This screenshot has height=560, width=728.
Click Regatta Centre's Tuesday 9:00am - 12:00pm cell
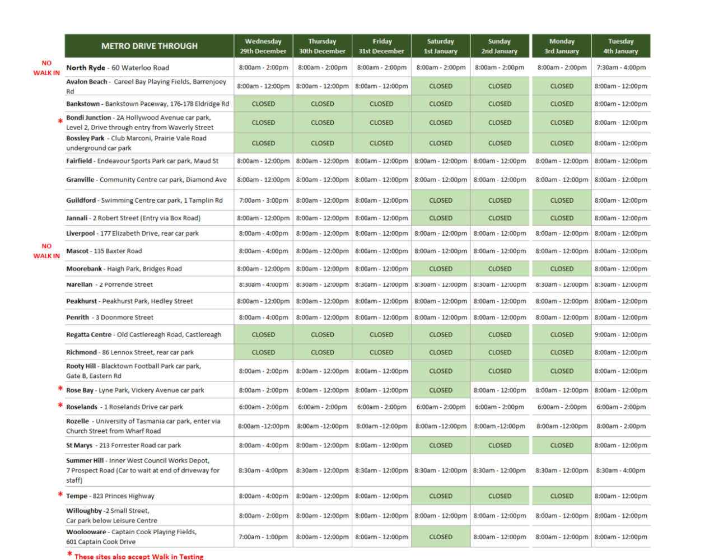pos(620,335)
